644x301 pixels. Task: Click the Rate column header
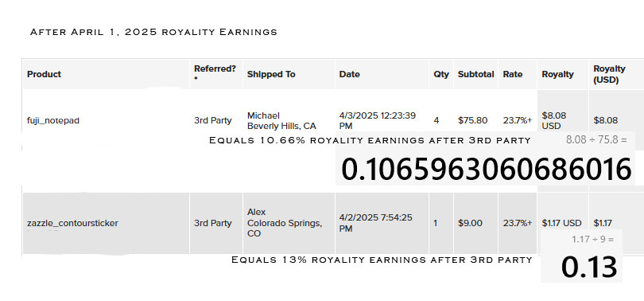[513, 74]
